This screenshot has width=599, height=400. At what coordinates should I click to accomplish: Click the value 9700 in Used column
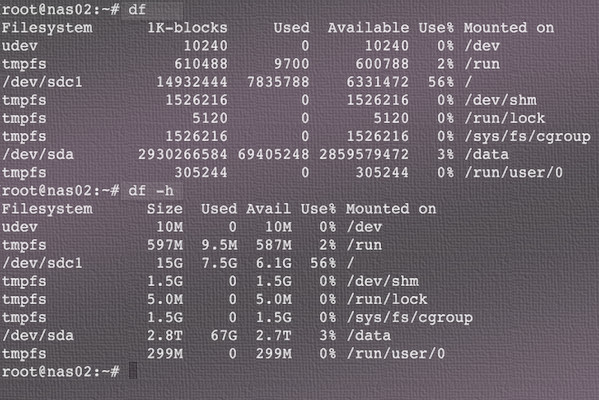[x=291, y=64]
